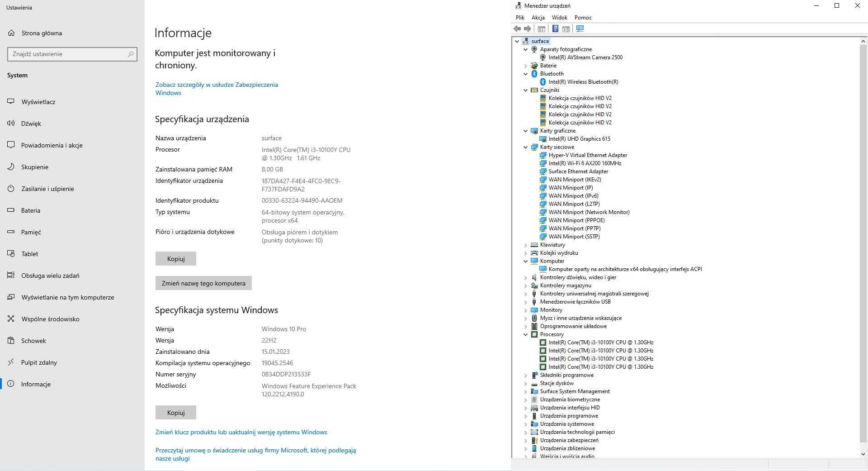868x471 pixels.
Task: Open Obsługa wielu zadań settings page
Action: 72,276
